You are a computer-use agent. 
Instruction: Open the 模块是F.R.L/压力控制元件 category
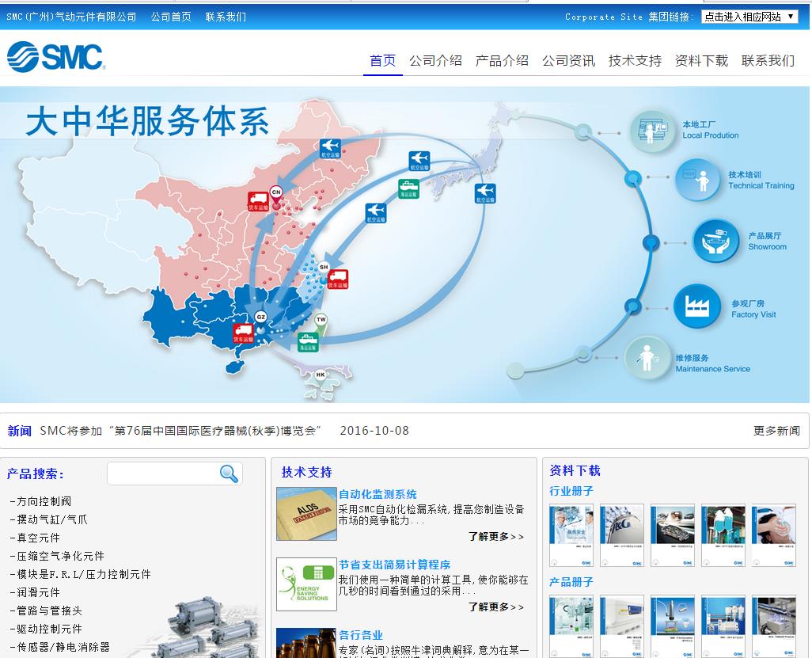(80, 574)
